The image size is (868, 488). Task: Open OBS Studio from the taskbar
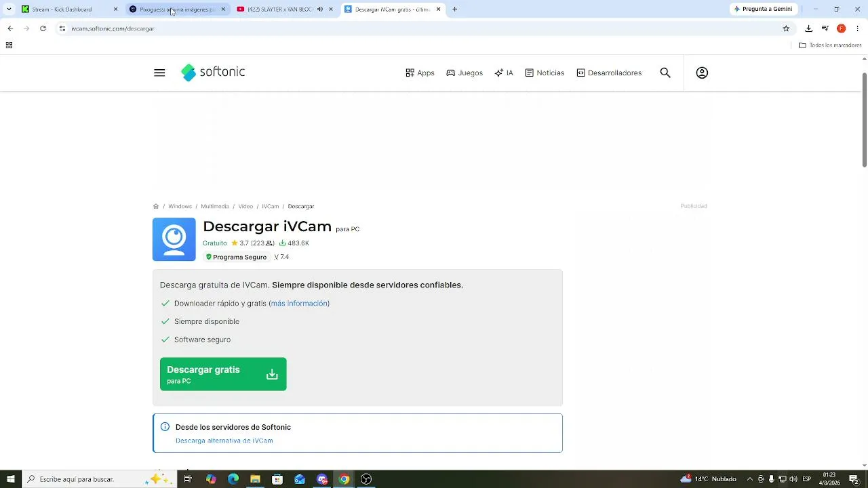pos(366,479)
